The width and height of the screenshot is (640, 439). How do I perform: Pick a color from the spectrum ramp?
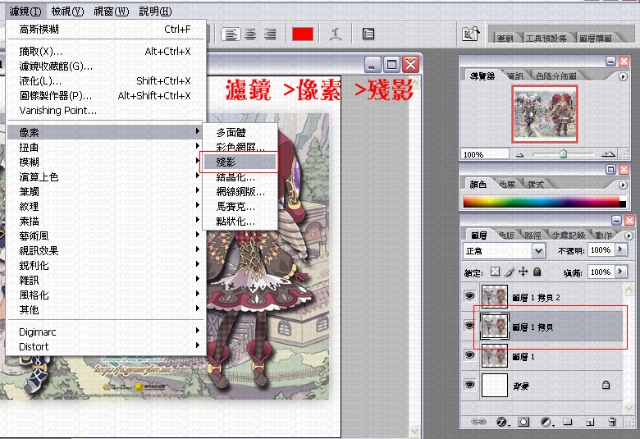click(x=542, y=202)
